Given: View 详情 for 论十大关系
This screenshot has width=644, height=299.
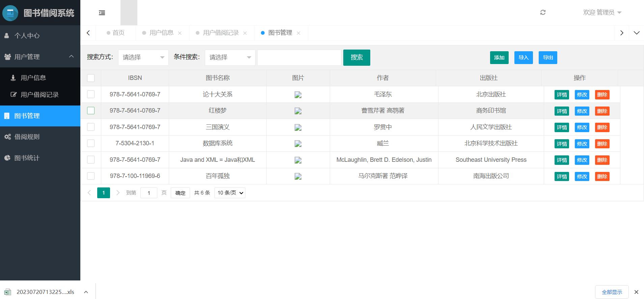Looking at the screenshot, I should pos(562,95).
